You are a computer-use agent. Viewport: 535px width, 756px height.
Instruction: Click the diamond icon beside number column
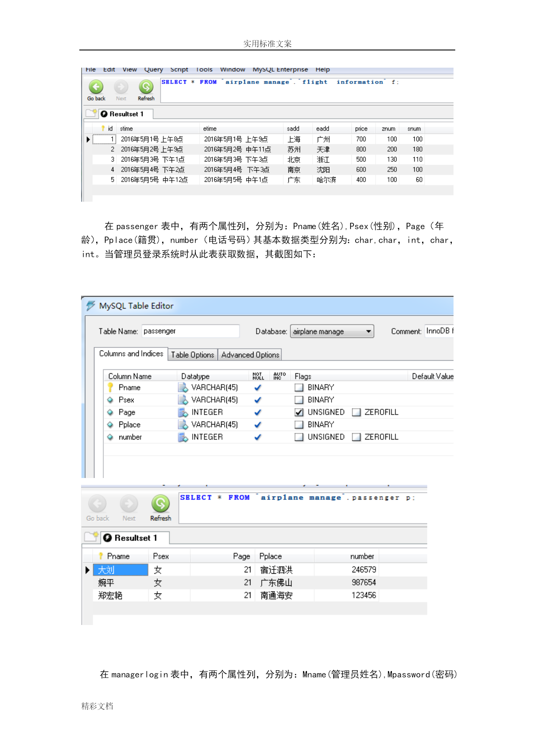pos(110,437)
